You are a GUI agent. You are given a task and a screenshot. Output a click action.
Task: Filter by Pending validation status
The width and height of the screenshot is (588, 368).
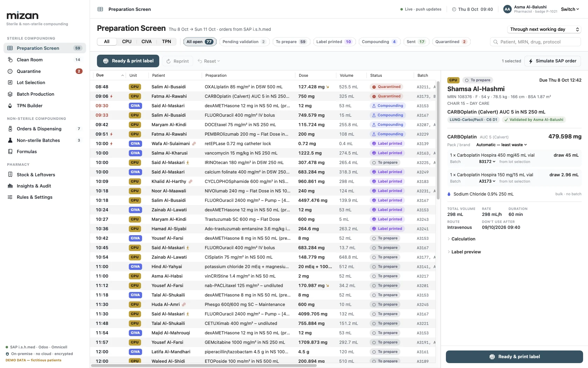point(244,42)
